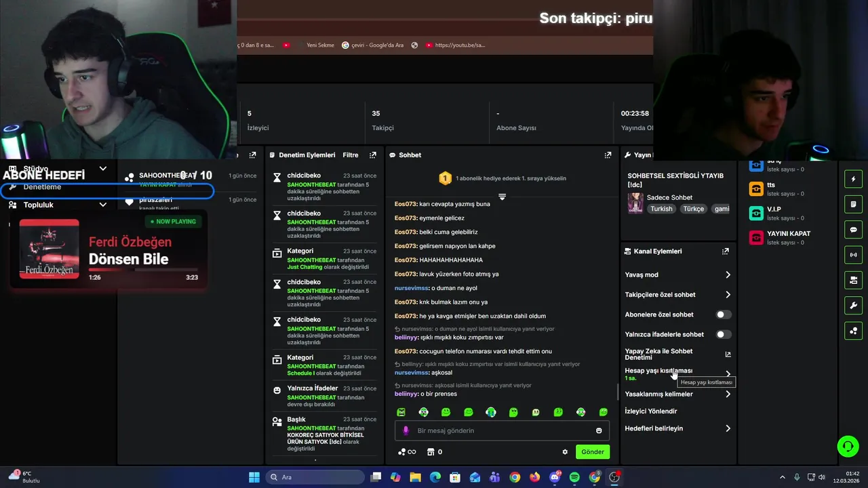Click the Windows Start button
The height and width of the screenshot is (488, 868).
(254, 477)
